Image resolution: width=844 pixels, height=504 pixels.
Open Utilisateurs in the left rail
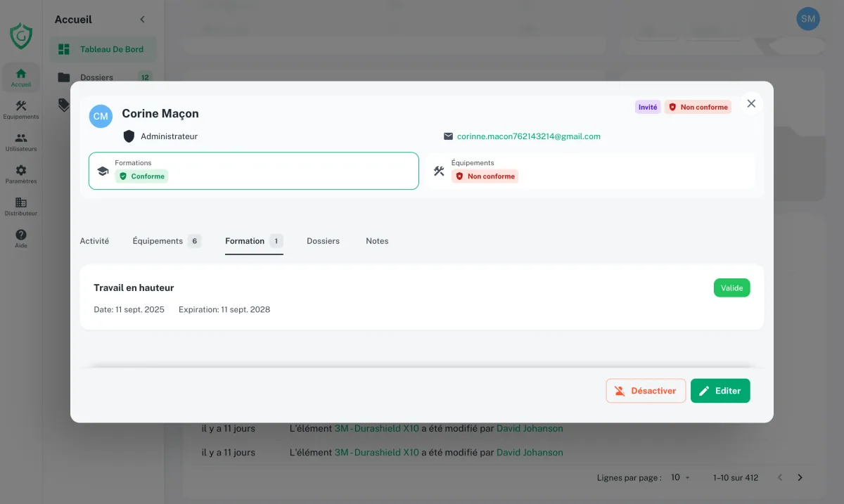(x=21, y=142)
